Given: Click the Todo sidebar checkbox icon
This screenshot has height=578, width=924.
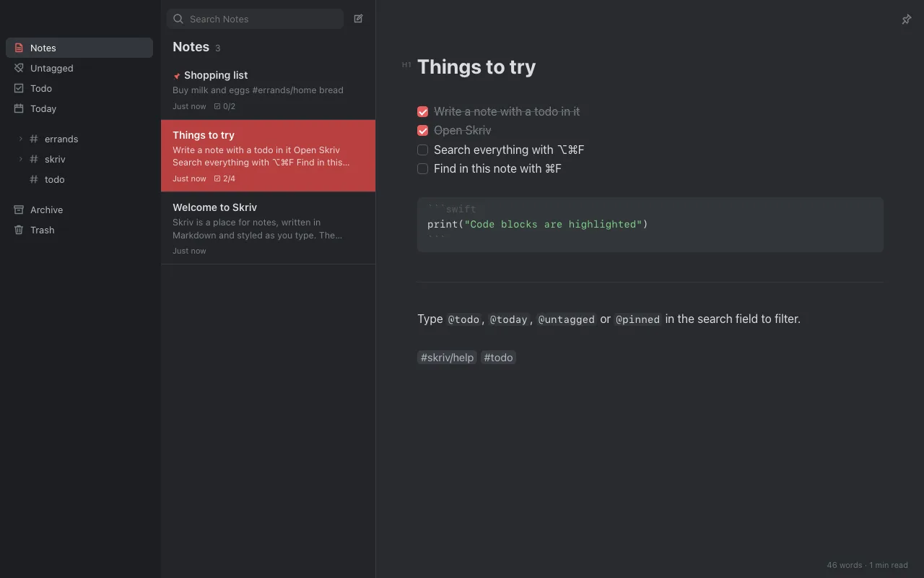Looking at the screenshot, I should tap(19, 88).
